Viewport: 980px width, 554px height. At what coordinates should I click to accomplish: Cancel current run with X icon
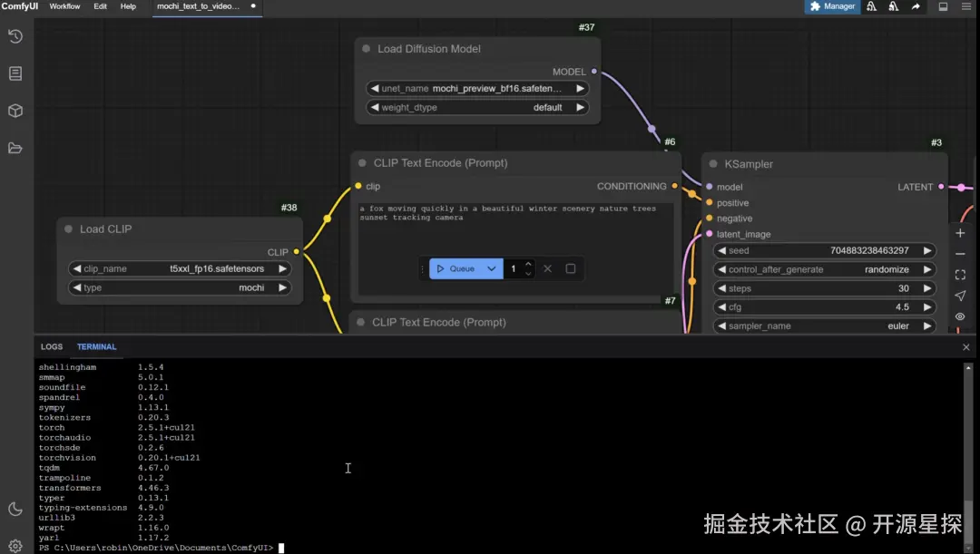point(547,268)
